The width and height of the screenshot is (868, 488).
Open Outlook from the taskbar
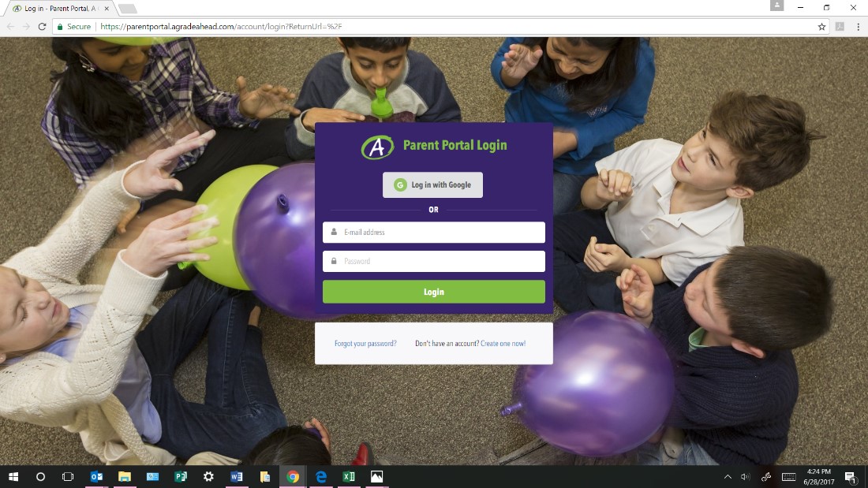tap(96, 476)
